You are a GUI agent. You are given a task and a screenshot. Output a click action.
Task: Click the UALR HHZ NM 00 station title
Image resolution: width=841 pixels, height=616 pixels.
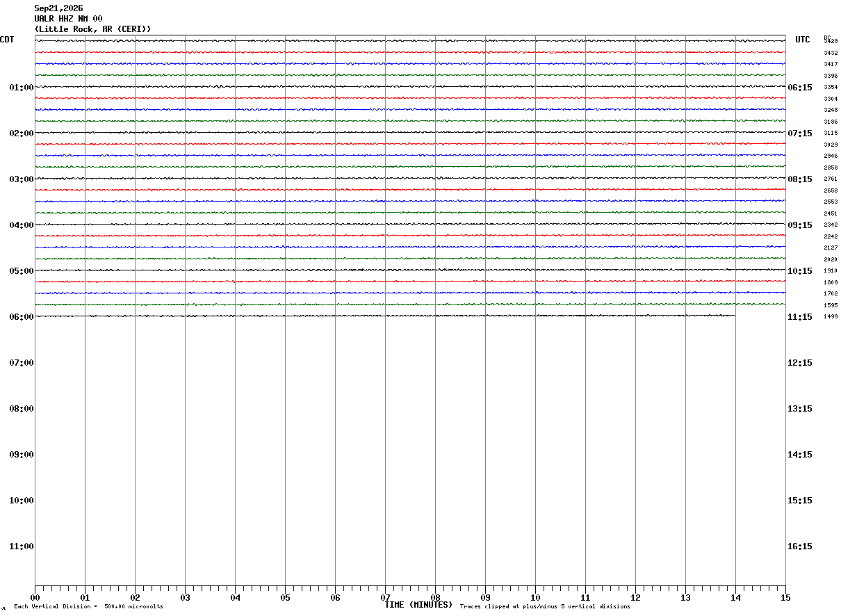[x=68, y=19]
